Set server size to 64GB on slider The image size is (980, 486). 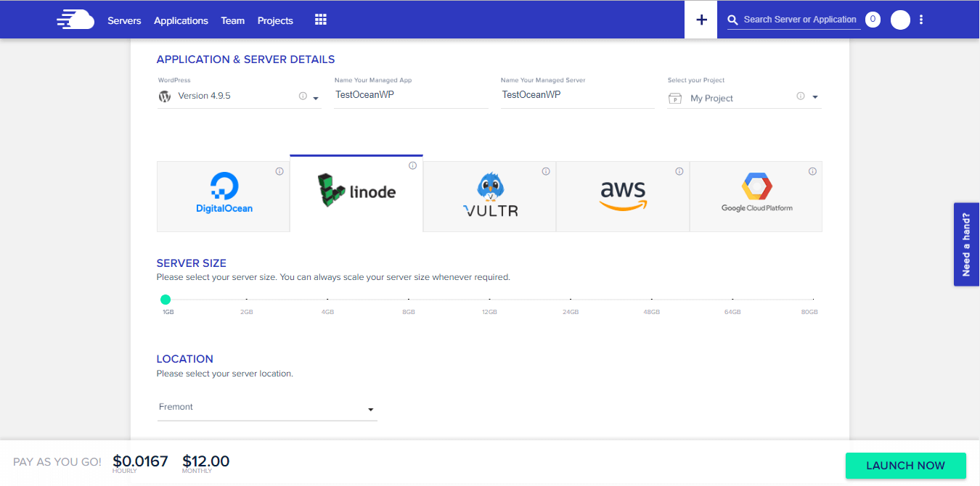pyautogui.click(x=732, y=300)
